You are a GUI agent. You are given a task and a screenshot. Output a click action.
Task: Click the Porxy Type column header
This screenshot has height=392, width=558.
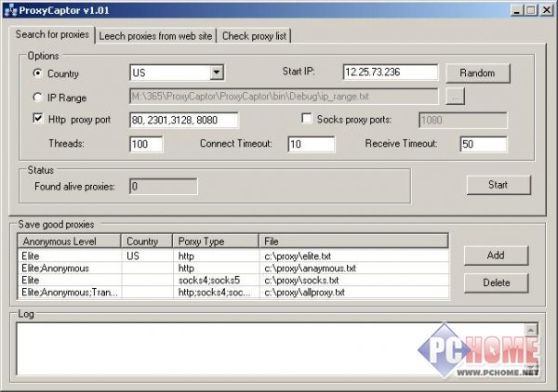tap(216, 242)
